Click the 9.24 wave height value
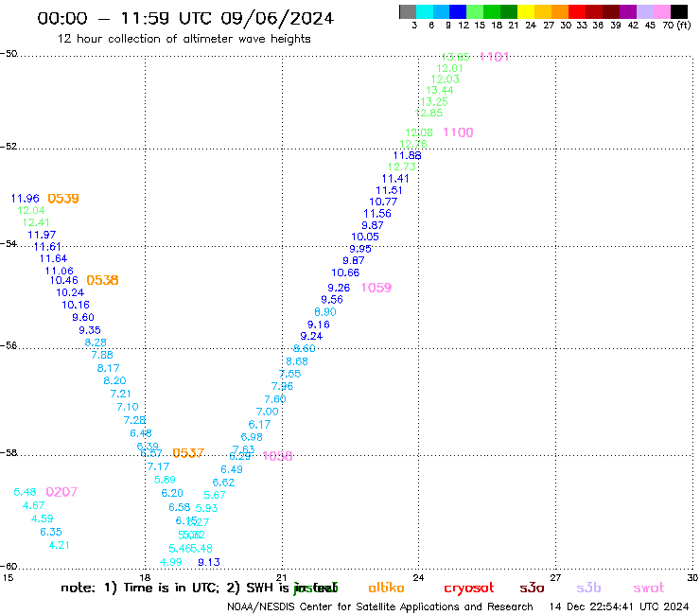This screenshot has height=615, width=700. click(311, 336)
